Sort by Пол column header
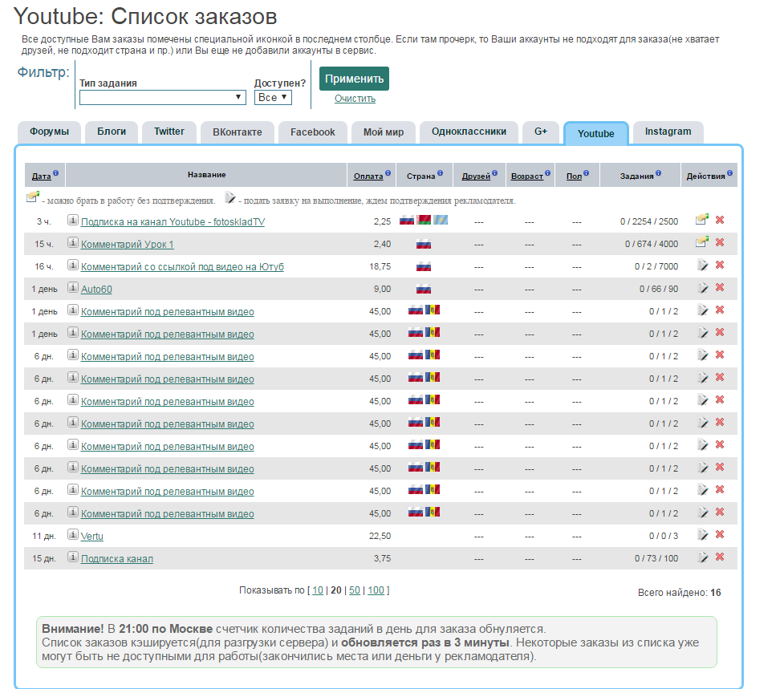The image size is (784, 689). 574,176
